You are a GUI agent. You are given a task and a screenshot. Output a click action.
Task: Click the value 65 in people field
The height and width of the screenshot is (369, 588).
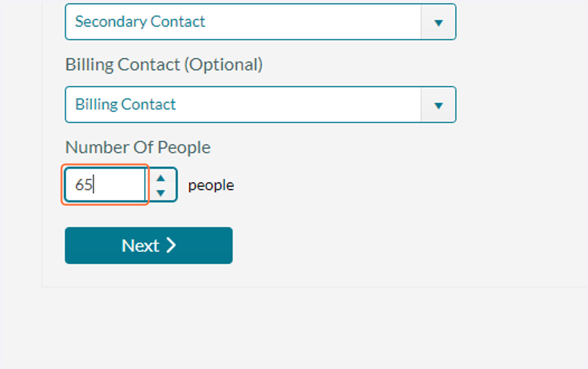tap(83, 185)
